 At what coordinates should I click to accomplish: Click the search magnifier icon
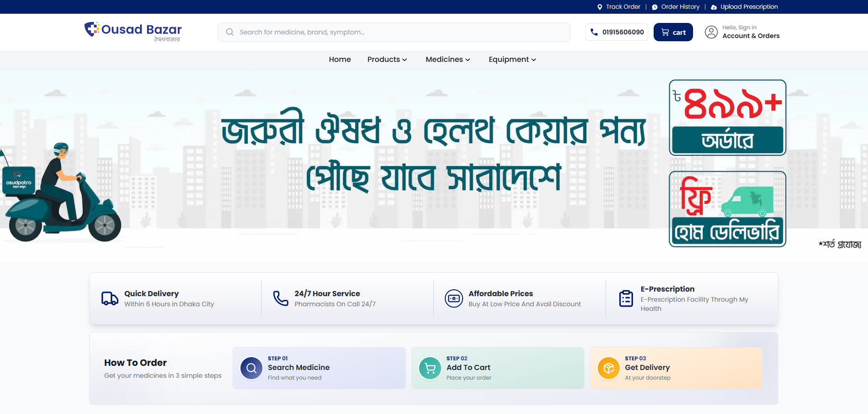pyautogui.click(x=230, y=32)
